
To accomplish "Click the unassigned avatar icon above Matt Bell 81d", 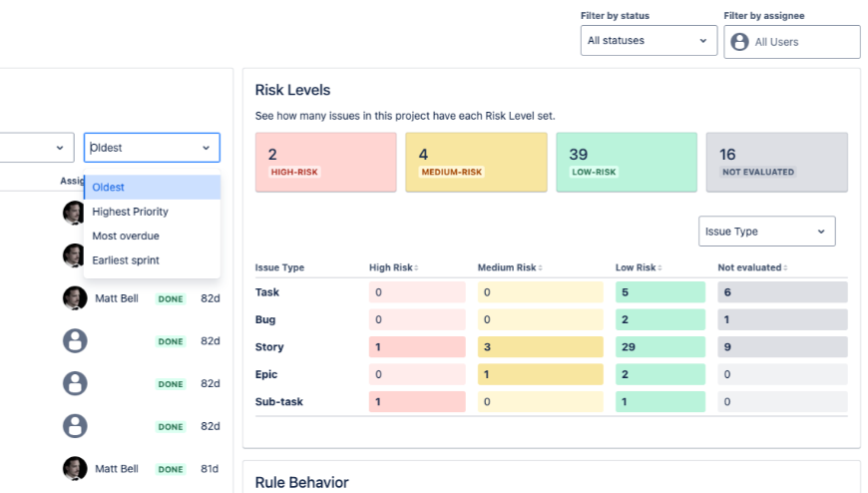I will tap(75, 426).
